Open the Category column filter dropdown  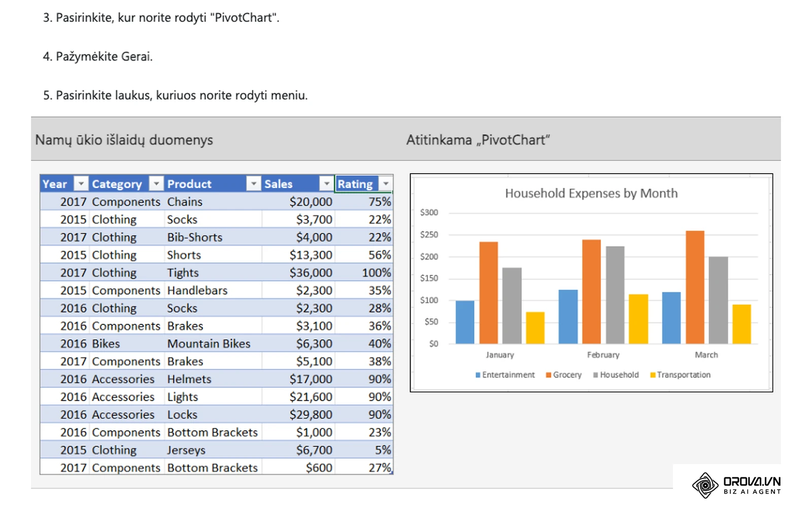[x=157, y=184]
